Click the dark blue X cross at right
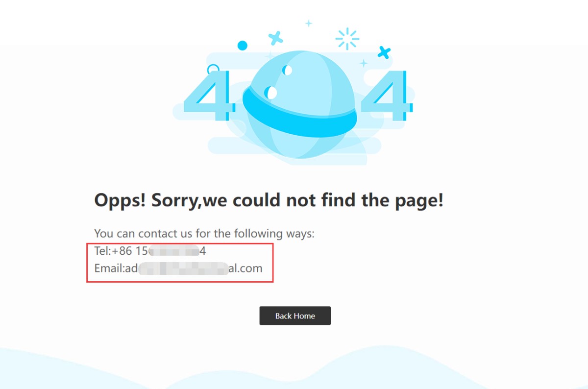Image resolution: width=588 pixels, height=389 pixels. pyautogui.click(x=384, y=52)
